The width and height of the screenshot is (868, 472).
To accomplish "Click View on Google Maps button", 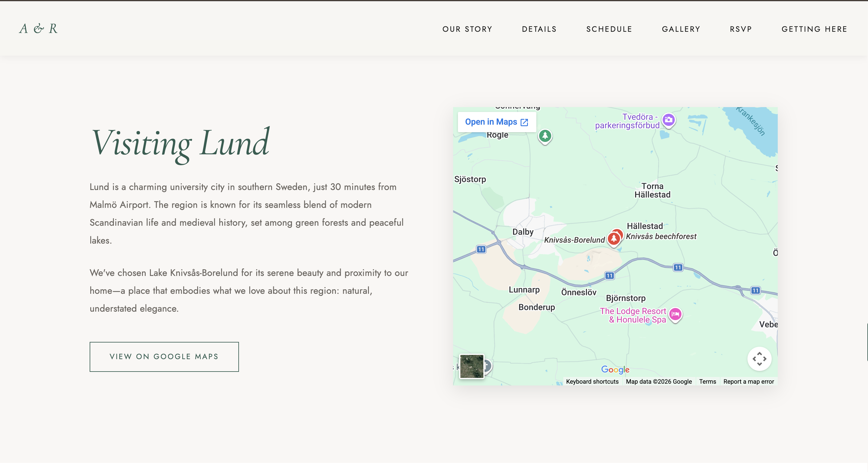I will 164,357.
